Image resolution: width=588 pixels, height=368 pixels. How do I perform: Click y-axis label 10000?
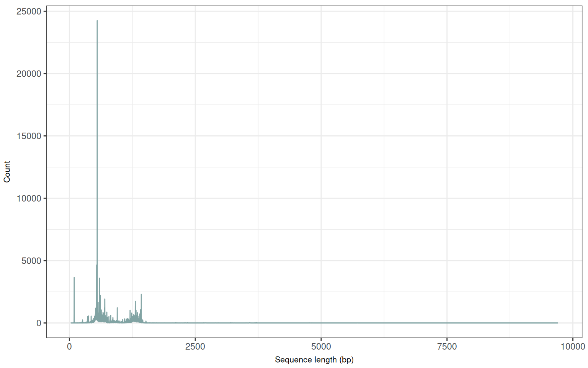coord(29,199)
